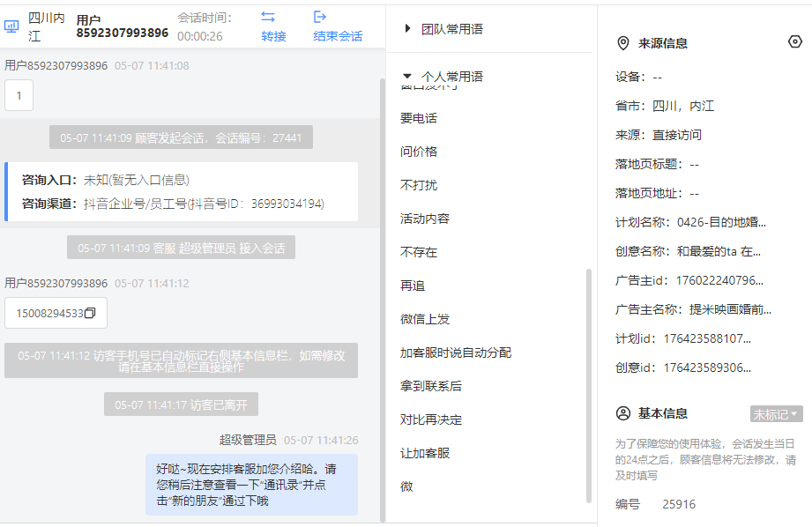The image size is (812, 527).
Task: Click the location pin icon beside 来源信息
Action: 623,43
